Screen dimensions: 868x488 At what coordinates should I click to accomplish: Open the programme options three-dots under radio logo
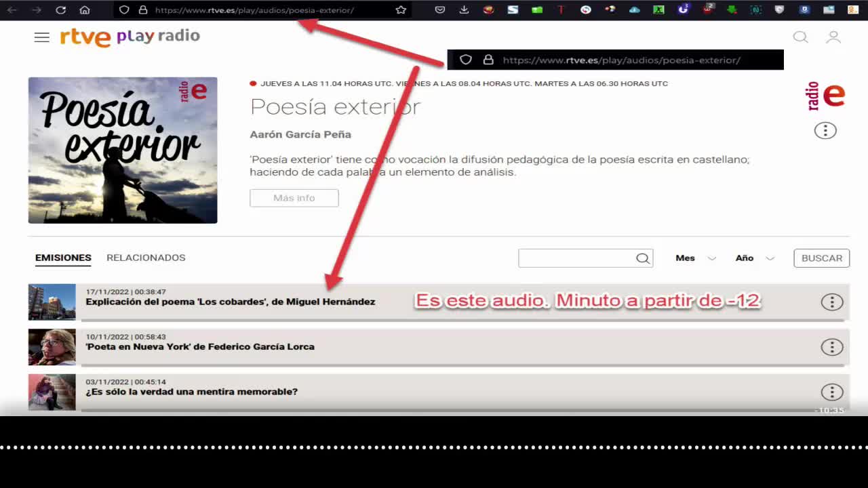tap(825, 131)
